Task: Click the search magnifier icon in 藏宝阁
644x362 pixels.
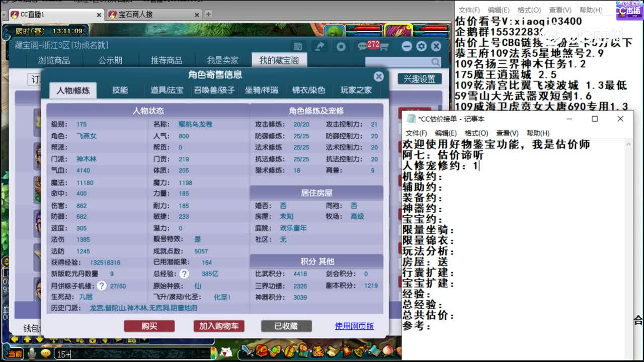Action: (x=435, y=61)
